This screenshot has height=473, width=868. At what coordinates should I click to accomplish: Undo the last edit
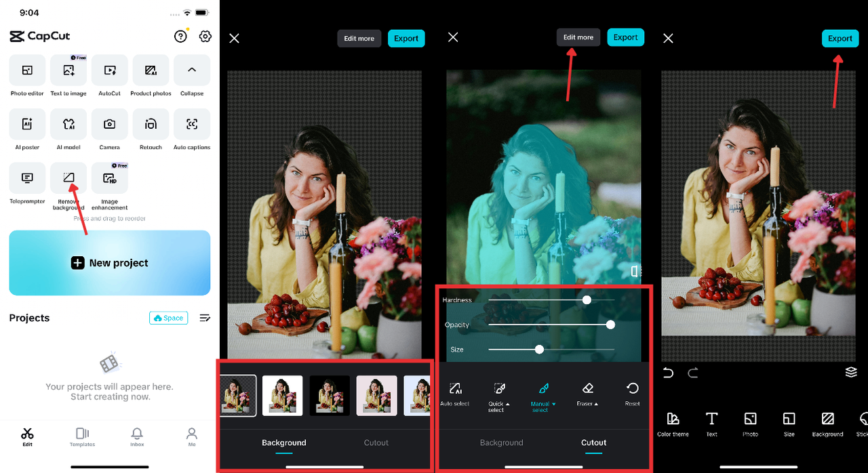tap(669, 373)
